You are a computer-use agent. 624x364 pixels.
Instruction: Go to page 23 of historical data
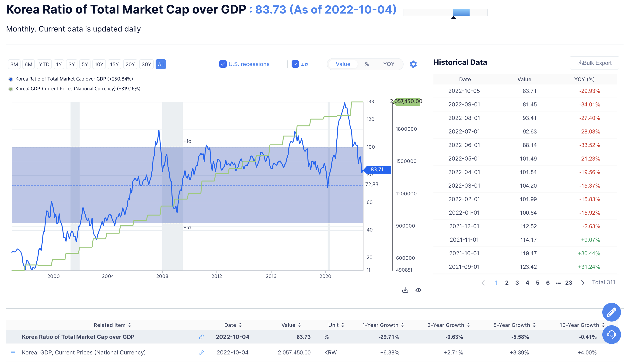pos(568,283)
